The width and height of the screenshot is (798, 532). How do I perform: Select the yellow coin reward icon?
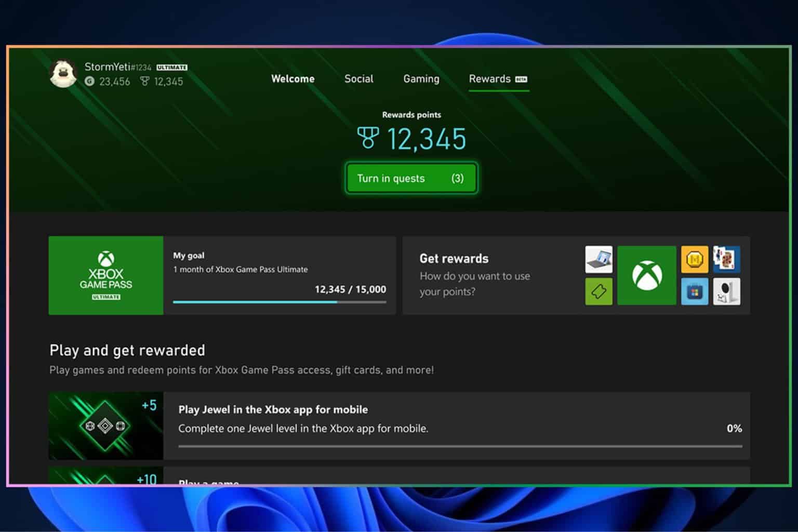coord(695,259)
